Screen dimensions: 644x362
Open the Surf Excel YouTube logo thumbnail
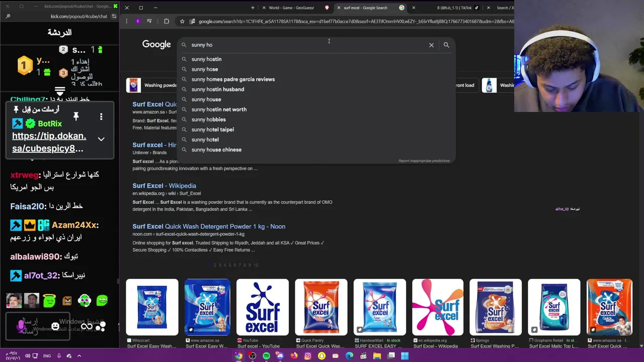(x=263, y=307)
